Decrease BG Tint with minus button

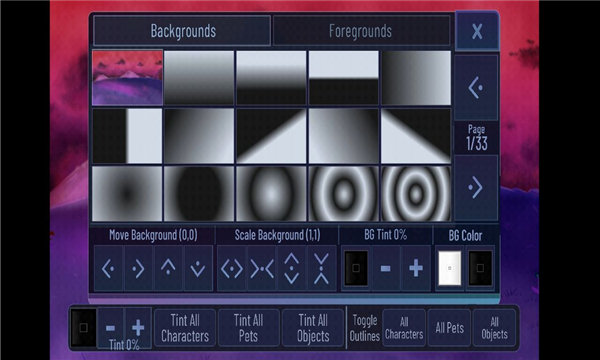pyautogui.click(x=386, y=269)
